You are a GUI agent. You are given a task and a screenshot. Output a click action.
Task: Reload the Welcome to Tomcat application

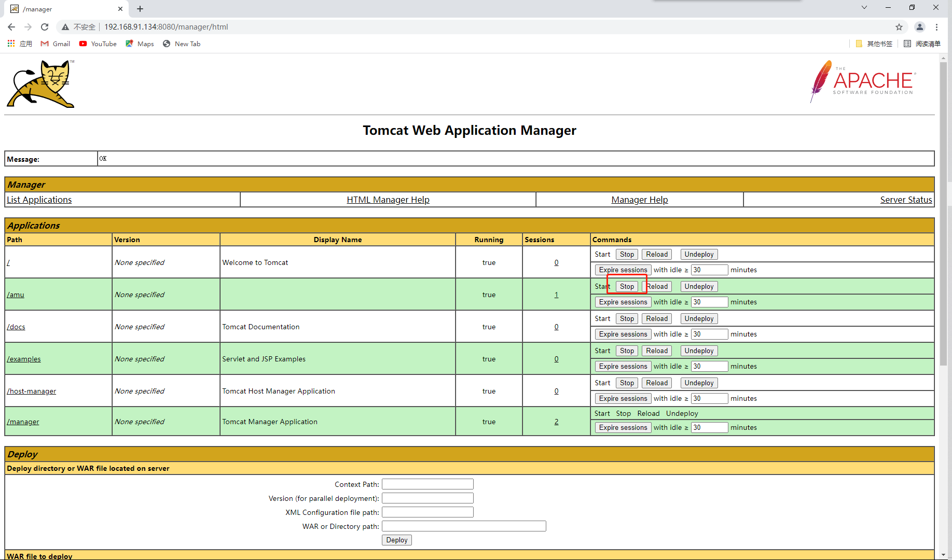[657, 254]
